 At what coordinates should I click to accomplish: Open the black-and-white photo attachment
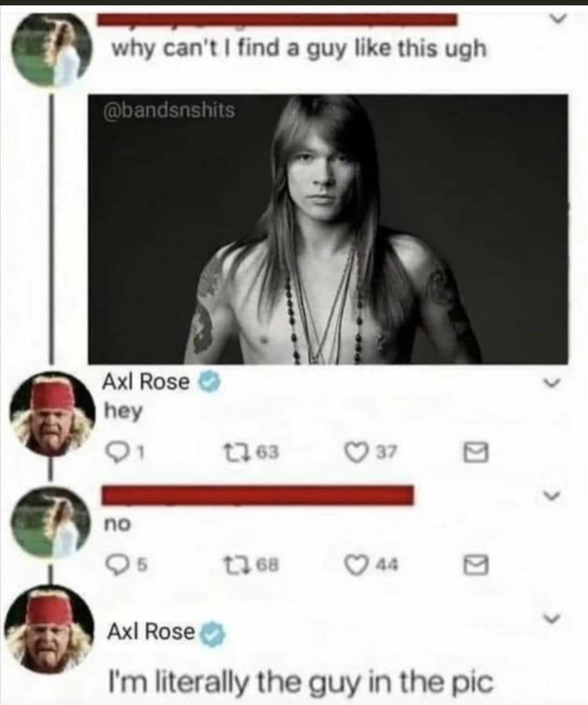pyautogui.click(x=328, y=229)
